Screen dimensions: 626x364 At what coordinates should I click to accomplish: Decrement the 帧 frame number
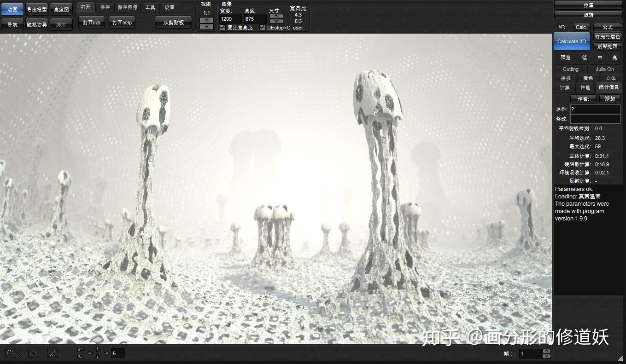pyautogui.click(x=547, y=356)
